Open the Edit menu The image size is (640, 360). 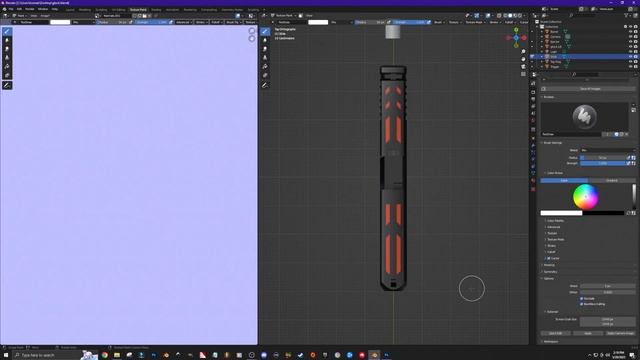click(x=19, y=9)
